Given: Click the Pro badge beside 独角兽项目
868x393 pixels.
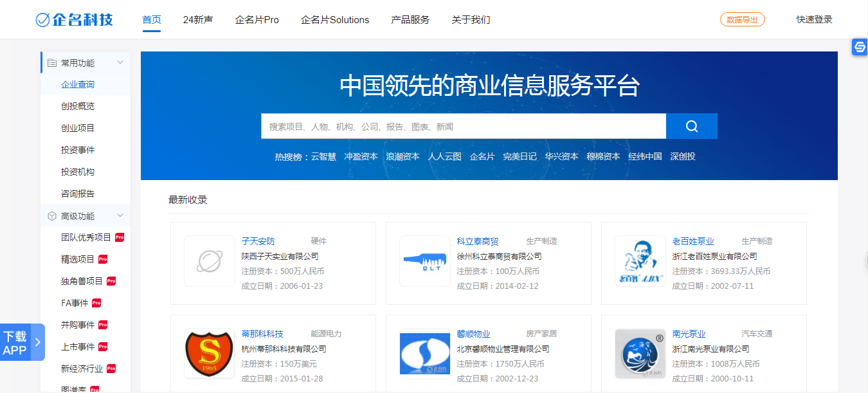Looking at the screenshot, I should (x=111, y=281).
